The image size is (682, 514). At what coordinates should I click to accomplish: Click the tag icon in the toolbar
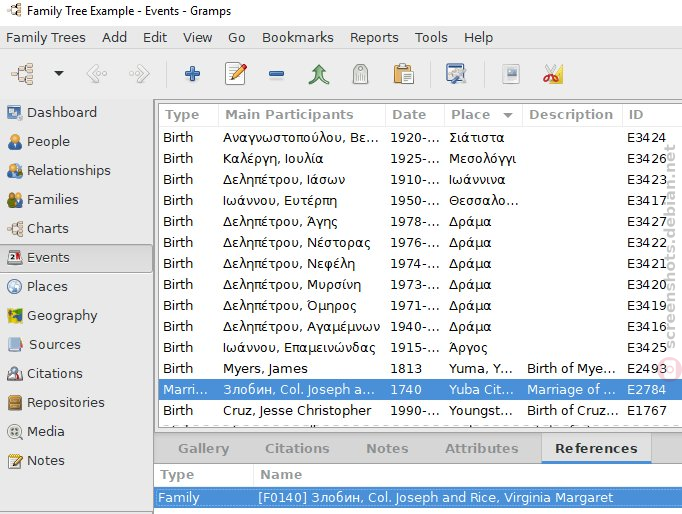360,74
